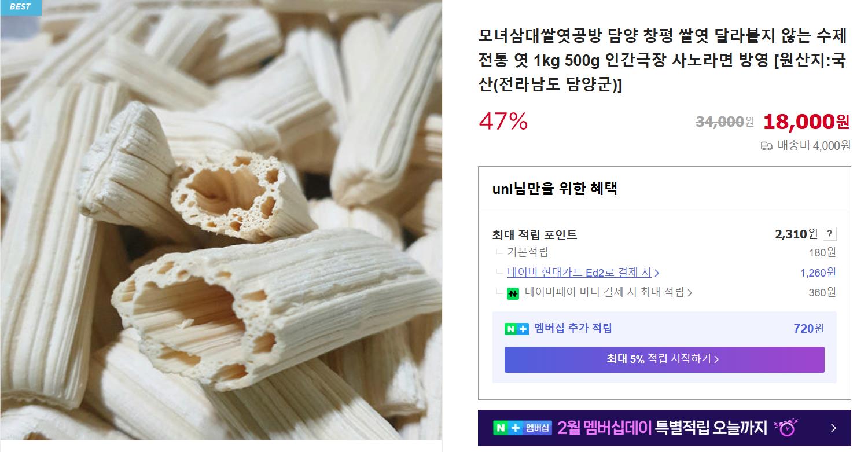Screen dimensions: 868x452
Task: Expand chevron next to 현대카드 Ed2 link
Action: (x=657, y=273)
